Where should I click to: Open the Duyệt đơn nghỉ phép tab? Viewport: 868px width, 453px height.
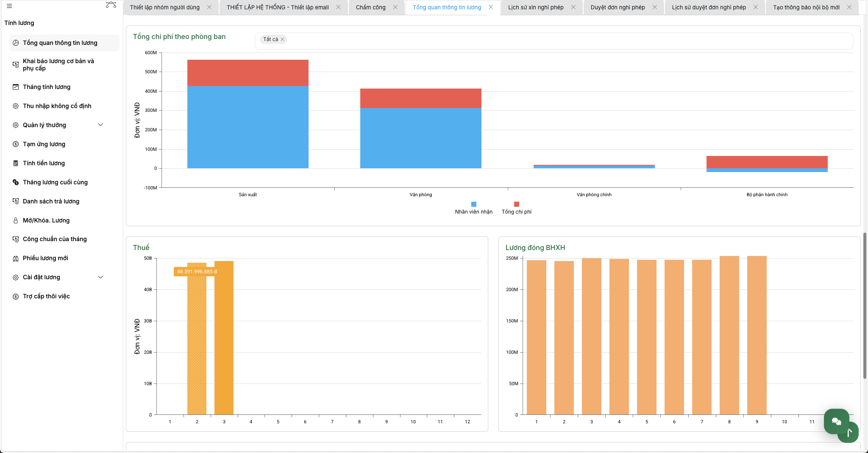[x=618, y=7]
